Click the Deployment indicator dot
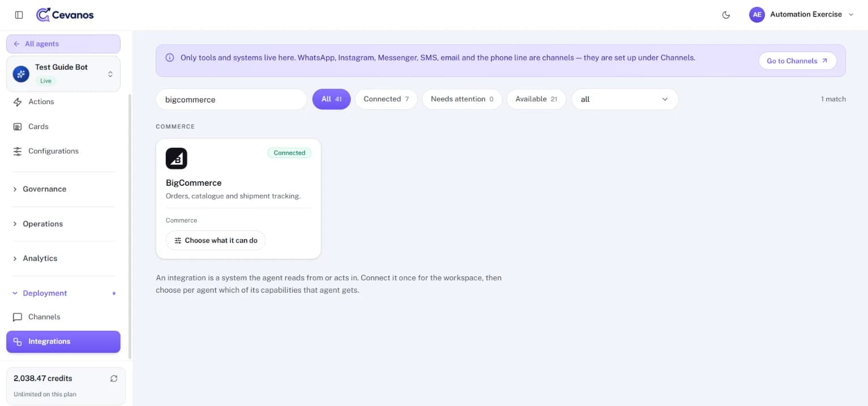This screenshot has width=868, height=406. coord(114,293)
